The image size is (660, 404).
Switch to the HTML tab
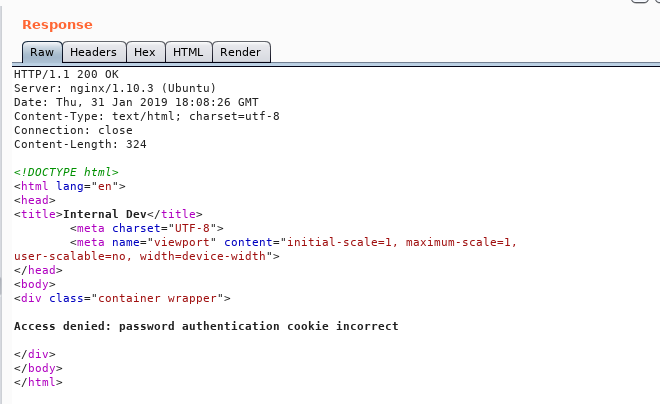[187, 52]
